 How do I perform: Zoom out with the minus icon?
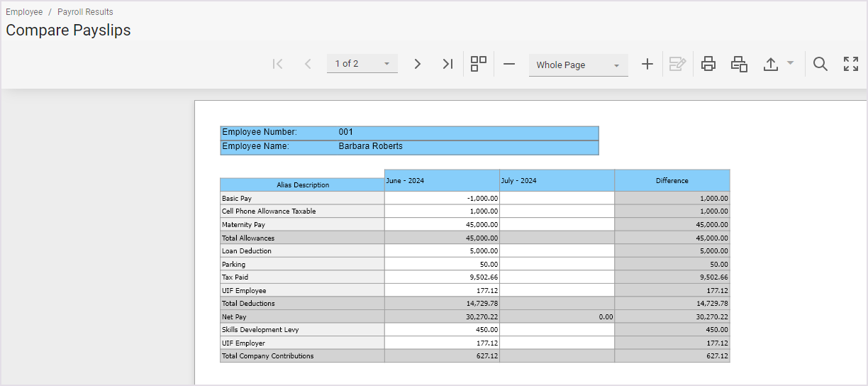click(509, 64)
